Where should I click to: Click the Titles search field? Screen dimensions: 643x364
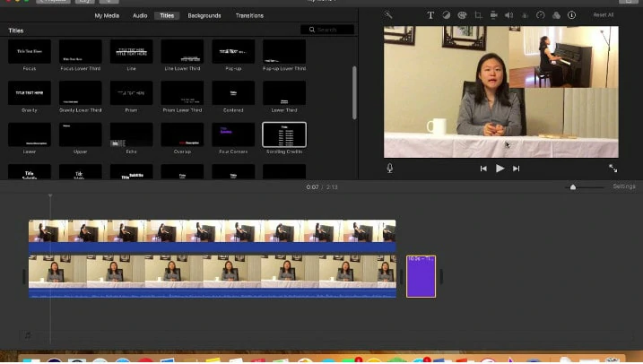[x=327, y=30]
